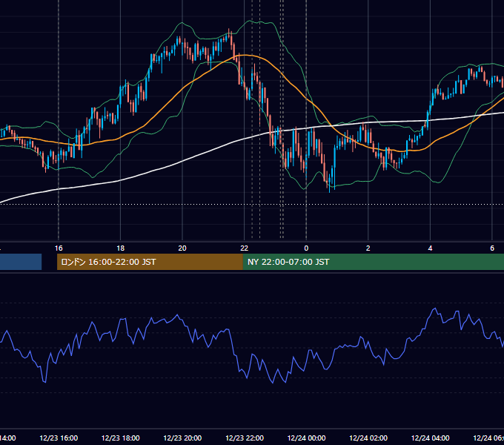
Task: Click the blue session bar left of ロンドン
Action: coord(21,262)
